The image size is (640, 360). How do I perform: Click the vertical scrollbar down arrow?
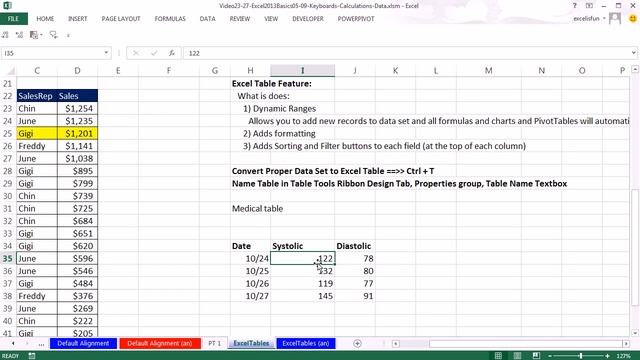coord(635,333)
